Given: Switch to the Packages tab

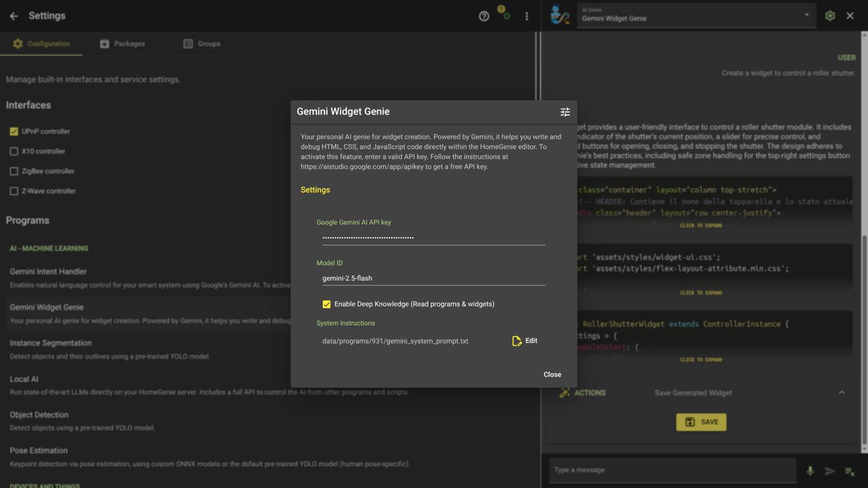Looking at the screenshot, I should pos(123,44).
